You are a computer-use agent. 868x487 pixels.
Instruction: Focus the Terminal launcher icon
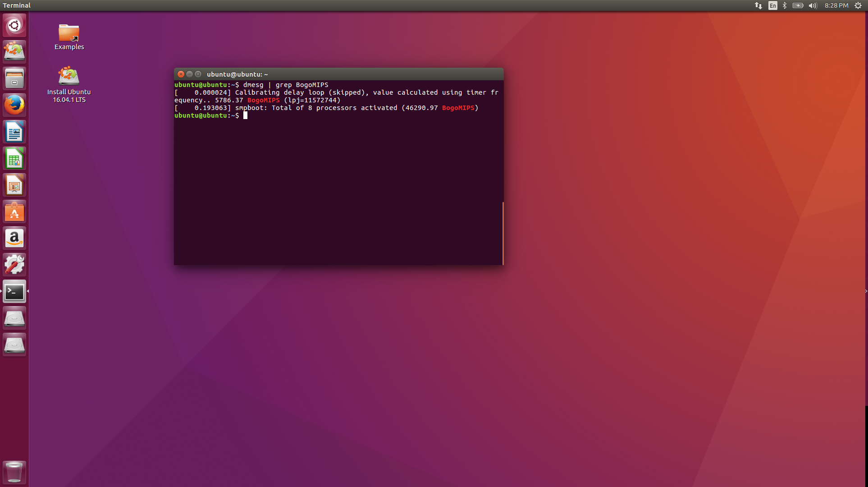coord(14,291)
